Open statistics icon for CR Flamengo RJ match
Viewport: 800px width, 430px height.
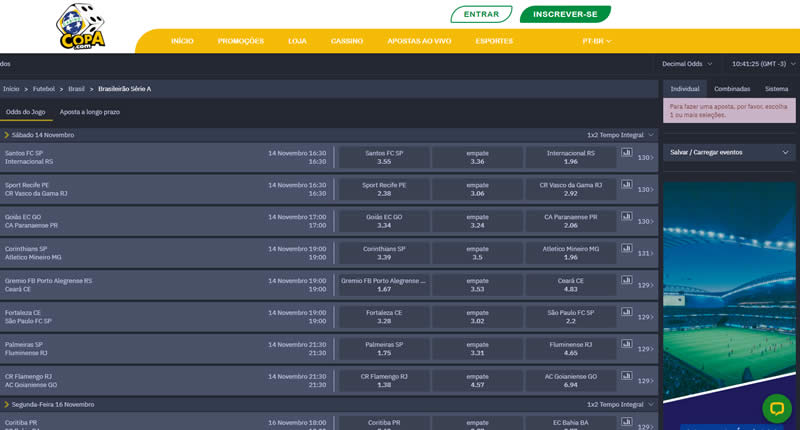[x=627, y=376]
